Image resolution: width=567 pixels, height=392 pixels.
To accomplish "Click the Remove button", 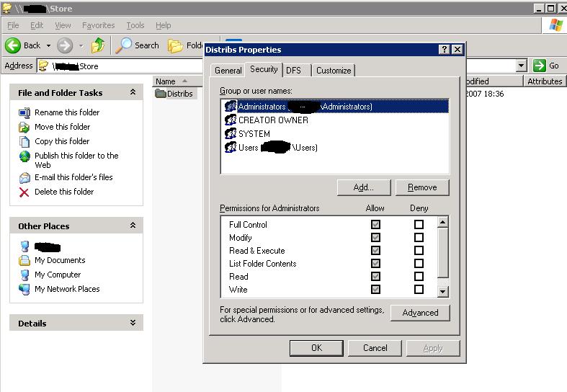I will [x=422, y=187].
